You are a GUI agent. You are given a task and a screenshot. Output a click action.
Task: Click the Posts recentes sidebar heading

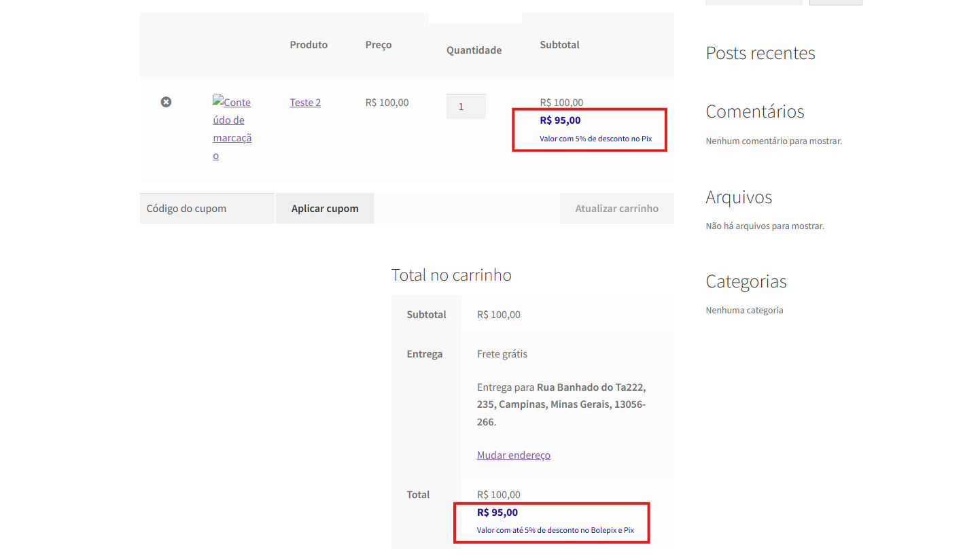click(760, 53)
